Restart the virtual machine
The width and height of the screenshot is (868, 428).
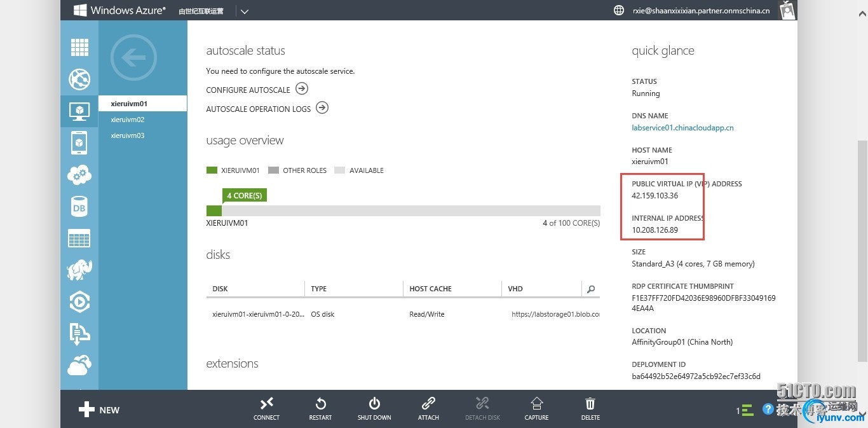click(x=320, y=408)
